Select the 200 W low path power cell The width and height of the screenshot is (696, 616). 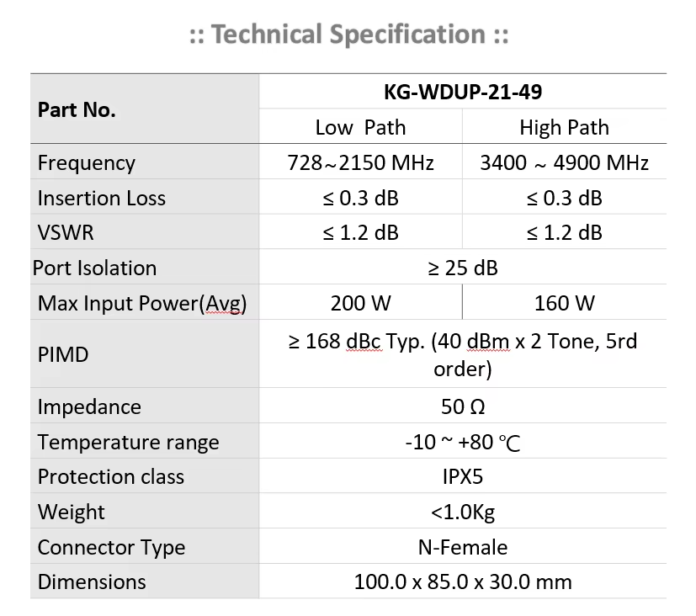point(360,303)
